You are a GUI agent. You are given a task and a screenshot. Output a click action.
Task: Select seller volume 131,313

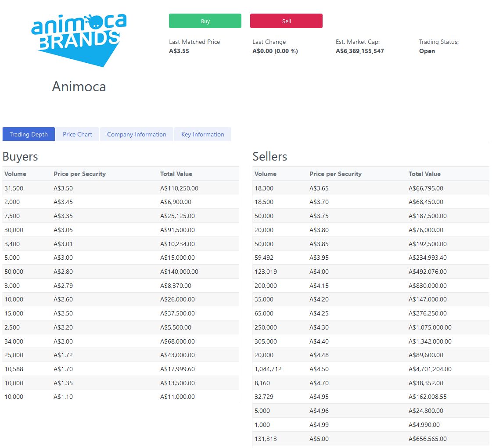pyautogui.click(x=266, y=439)
